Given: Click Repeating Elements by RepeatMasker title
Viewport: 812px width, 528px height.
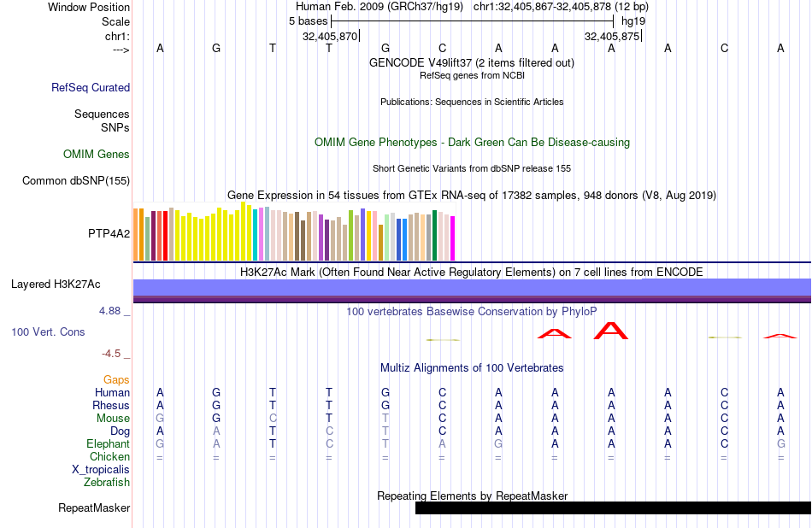Looking at the screenshot, I should point(473,496).
